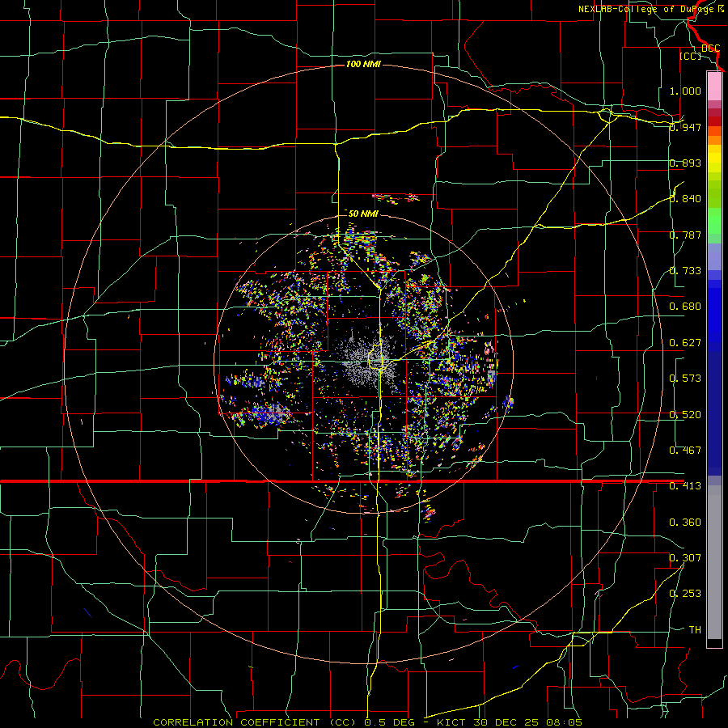Viewport: 728px width, 728px height.
Task: Click the [CC] label above color bar
Action: click(x=690, y=56)
